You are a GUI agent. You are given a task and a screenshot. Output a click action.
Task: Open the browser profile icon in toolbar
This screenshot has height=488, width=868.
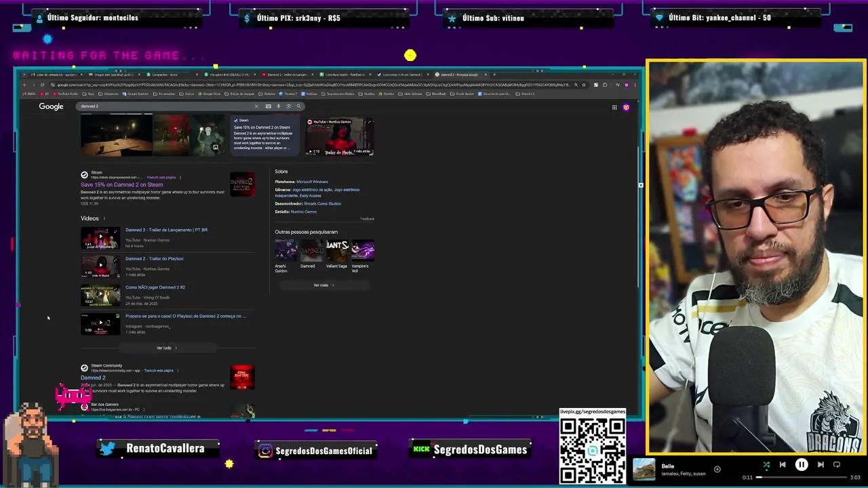point(627,85)
